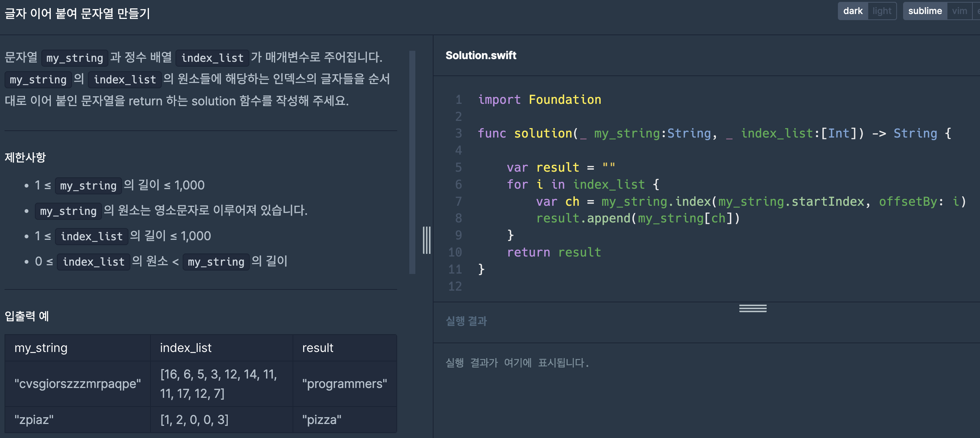980x438 pixels.
Task: Click the "programmers" result cell
Action: pyautogui.click(x=344, y=383)
